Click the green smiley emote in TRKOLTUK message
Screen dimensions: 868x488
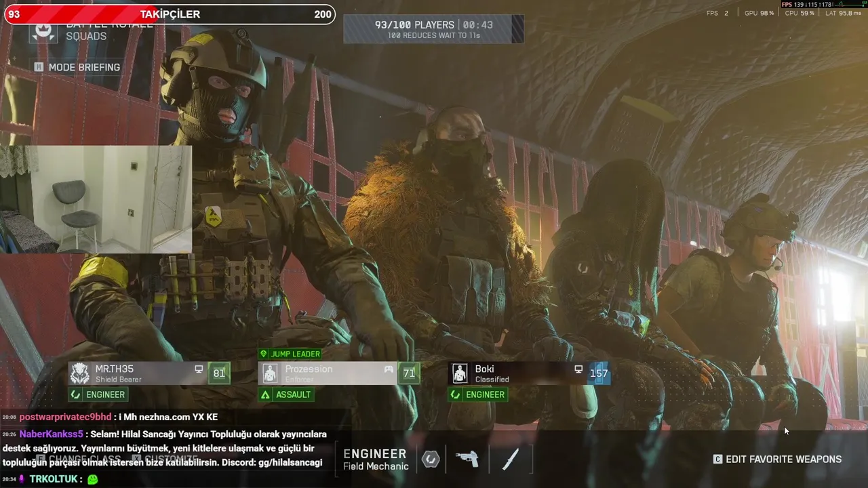[93, 479]
